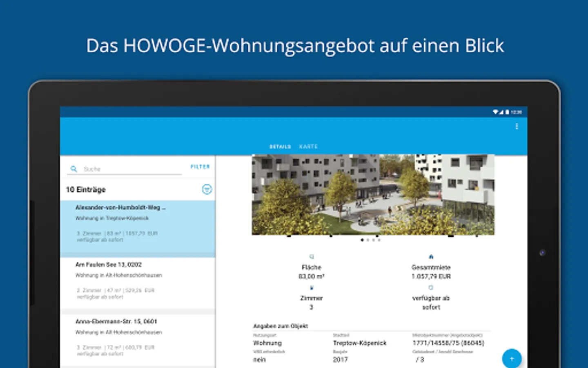588x368 pixels.
Task: Tap the circular sort icon beside 10 Einträge
Action: coord(207,189)
